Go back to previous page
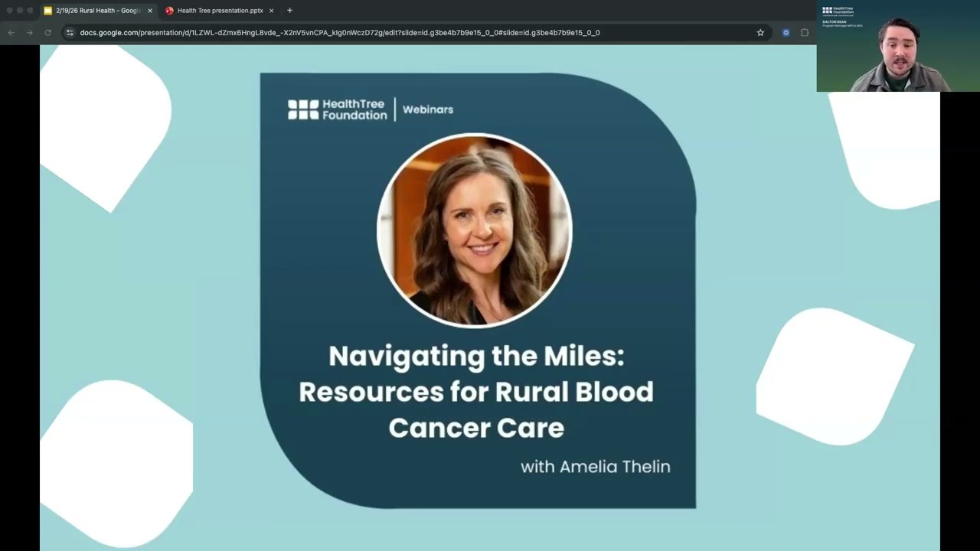 [x=11, y=33]
